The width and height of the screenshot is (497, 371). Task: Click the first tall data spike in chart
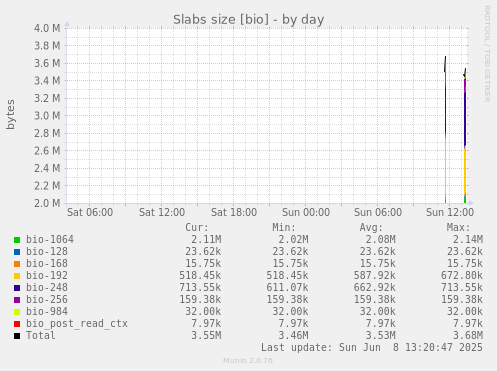point(445,130)
